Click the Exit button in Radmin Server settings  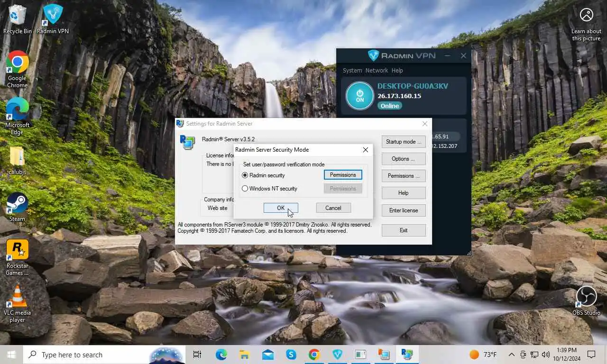click(404, 230)
